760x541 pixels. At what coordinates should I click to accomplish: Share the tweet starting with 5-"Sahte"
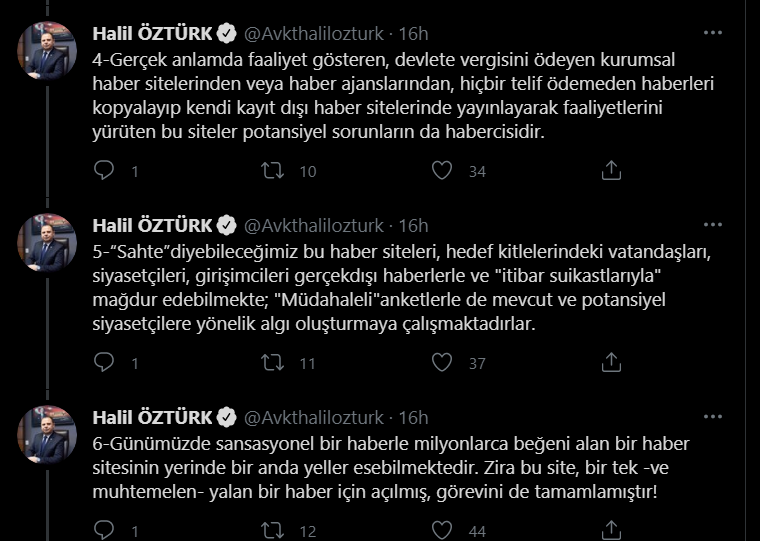coord(611,364)
